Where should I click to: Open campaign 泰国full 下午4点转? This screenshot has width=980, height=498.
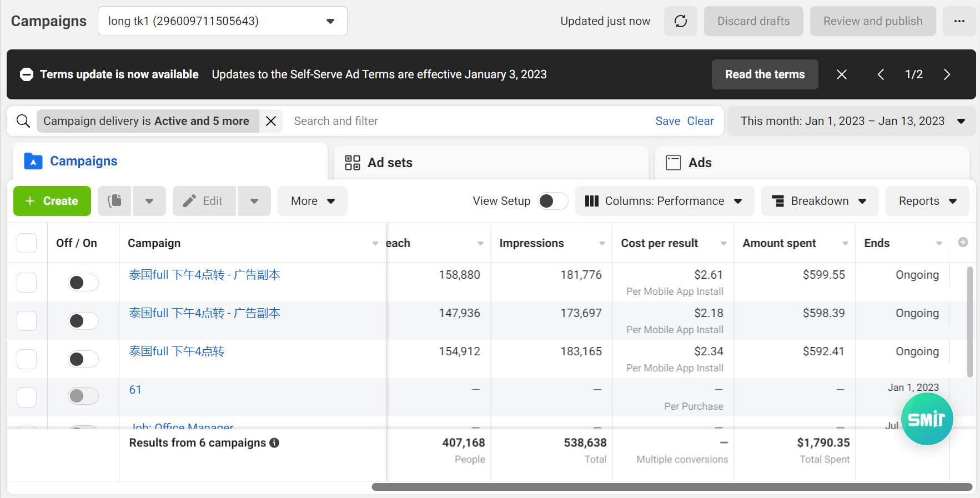click(177, 351)
